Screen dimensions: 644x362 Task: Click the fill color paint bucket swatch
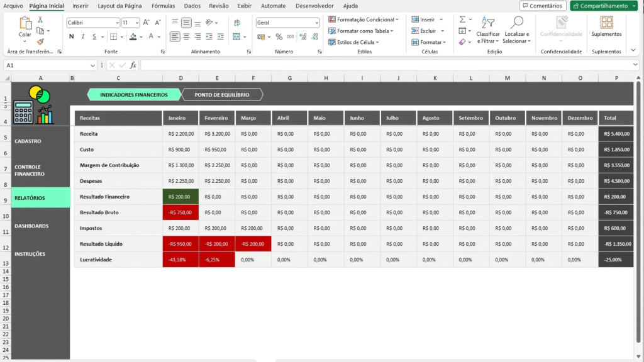(x=133, y=37)
